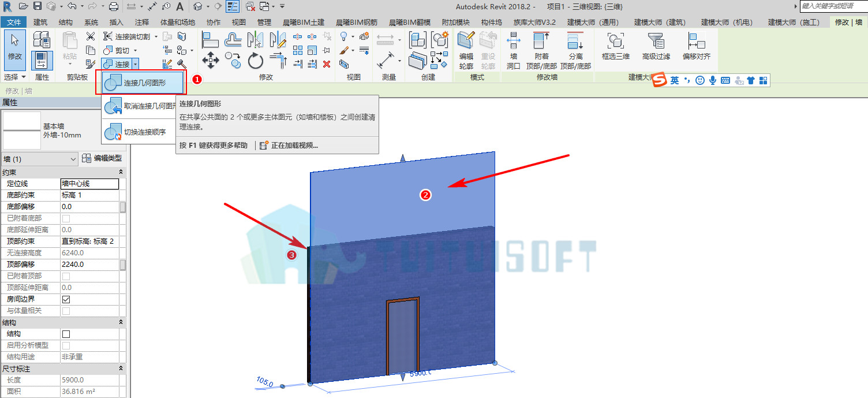
Task: Click the Top Offset value field 2240.0
Action: click(x=89, y=265)
